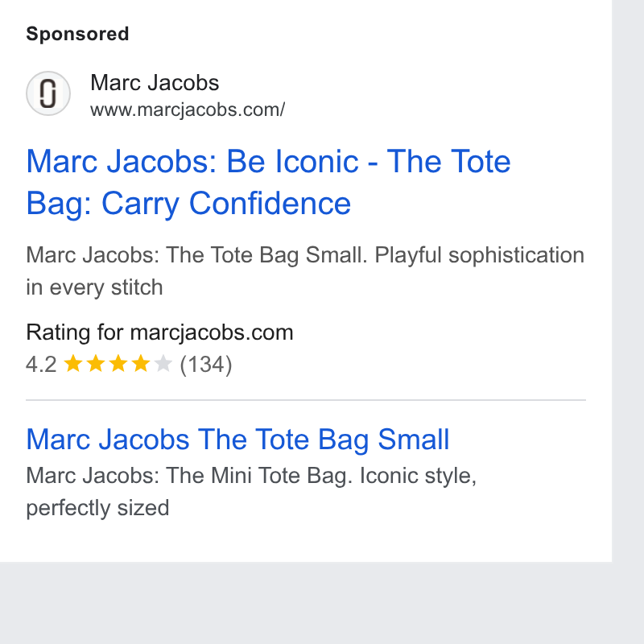Click the (134) review count
The height and width of the screenshot is (644, 644).
point(206,365)
